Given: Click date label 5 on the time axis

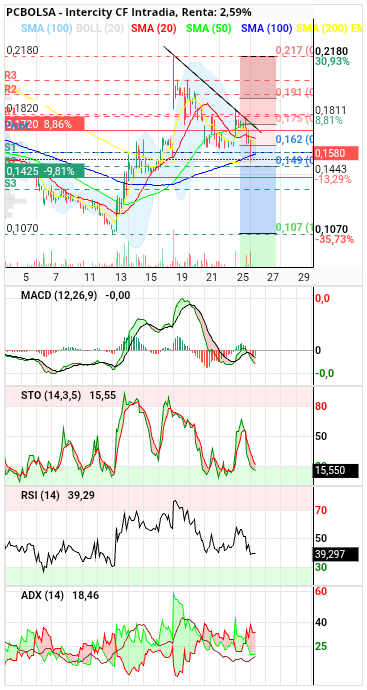Looking at the screenshot, I should pyautogui.click(x=26, y=277).
